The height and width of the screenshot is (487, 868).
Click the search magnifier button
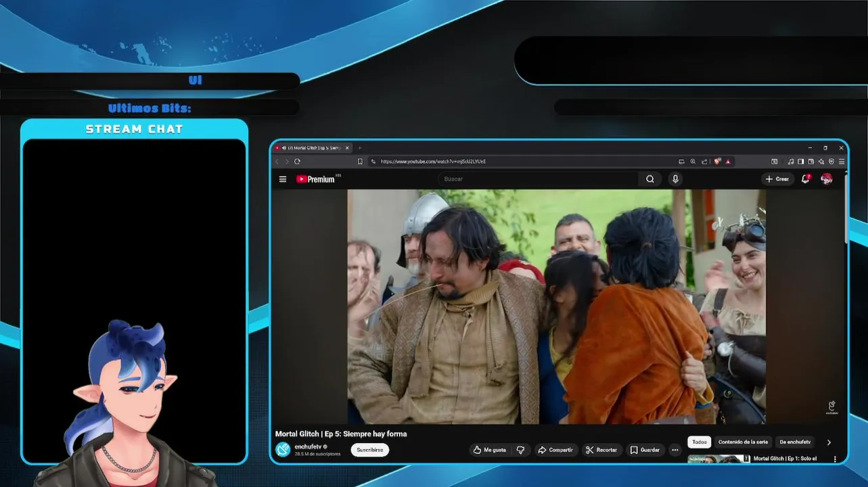[650, 179]
